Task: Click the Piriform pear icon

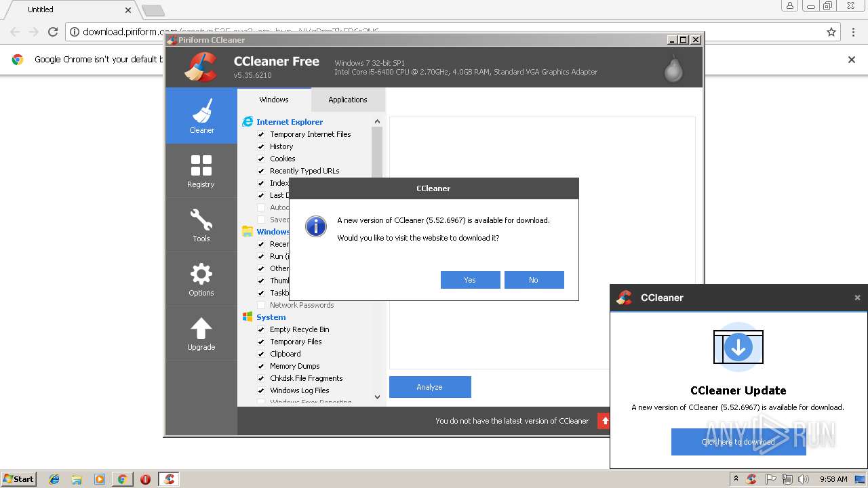Action: pos(673,68)
